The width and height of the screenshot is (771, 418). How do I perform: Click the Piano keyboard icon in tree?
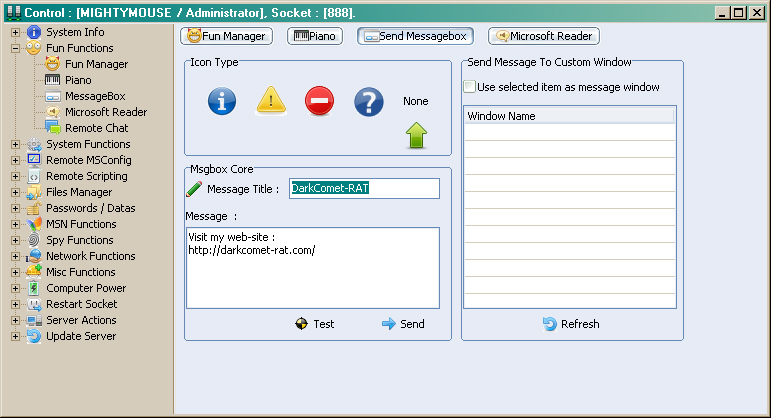[x=53, y=80]
